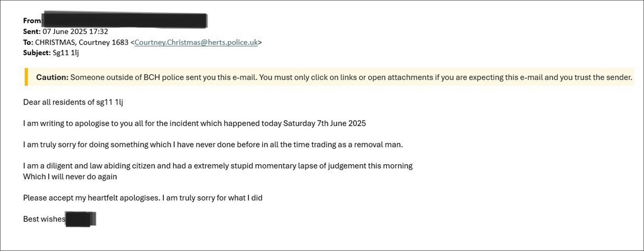Click the Subject field label
Viewport: 644px width, 251px height.
coord(37,53)
